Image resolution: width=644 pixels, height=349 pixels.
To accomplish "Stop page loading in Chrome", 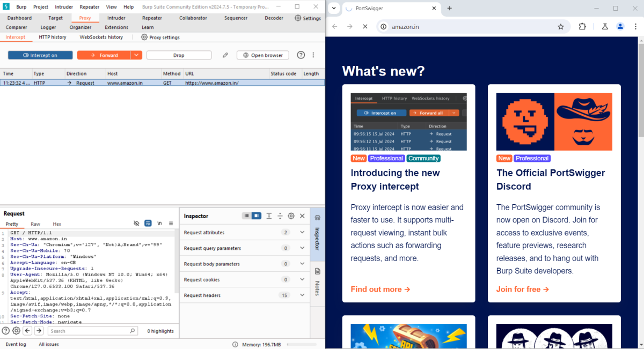I will pos(365,27).
